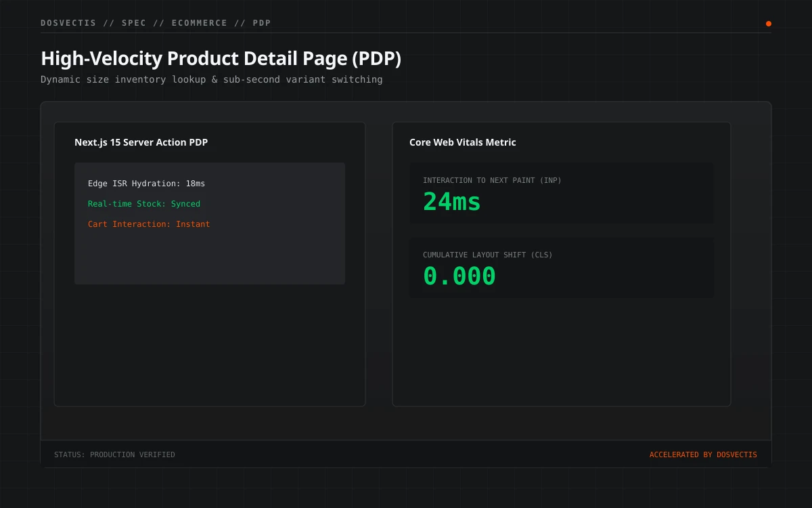Click the 'Core Web Vitals Metric' heading
Image resolution: width=812 pixels, height=508 pixels.
463,142
